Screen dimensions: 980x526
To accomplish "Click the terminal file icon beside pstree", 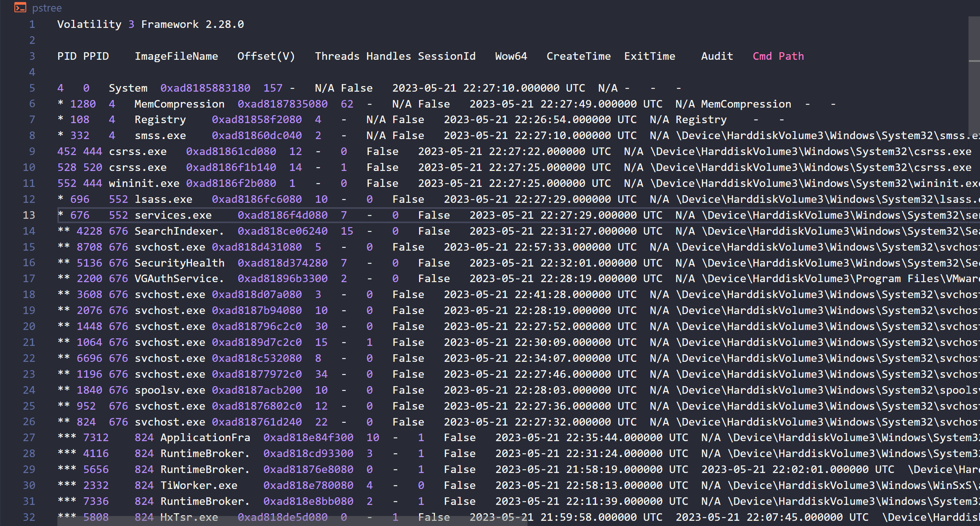I will 20,8.
